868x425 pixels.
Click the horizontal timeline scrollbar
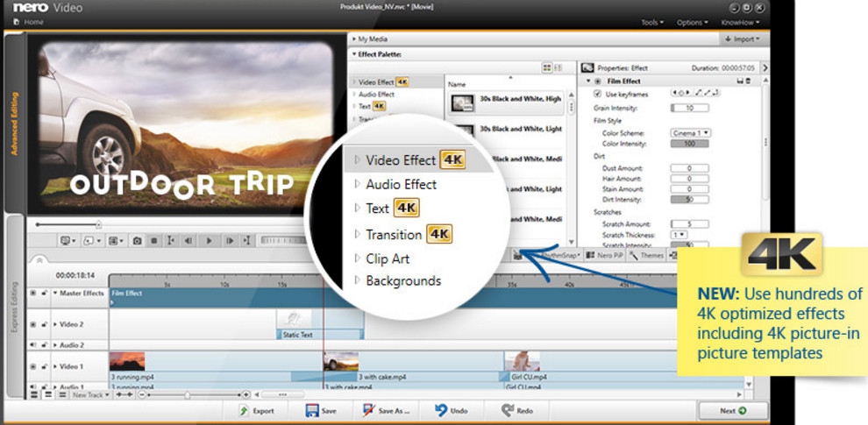click(x=282, y=394)
